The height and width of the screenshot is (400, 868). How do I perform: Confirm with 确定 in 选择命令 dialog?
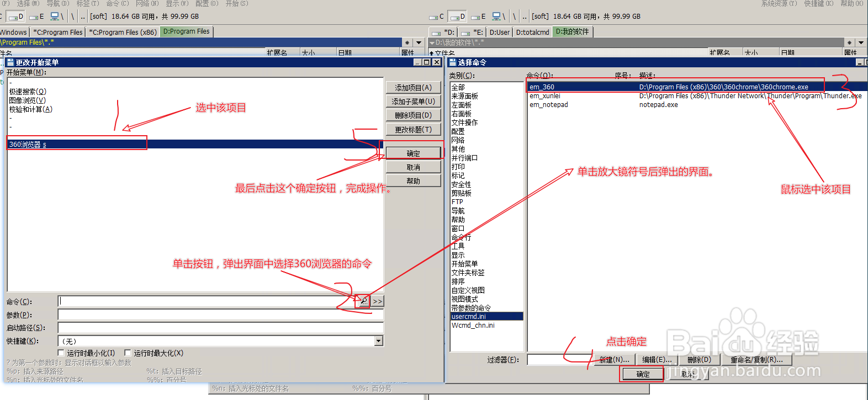coord(643,374)
